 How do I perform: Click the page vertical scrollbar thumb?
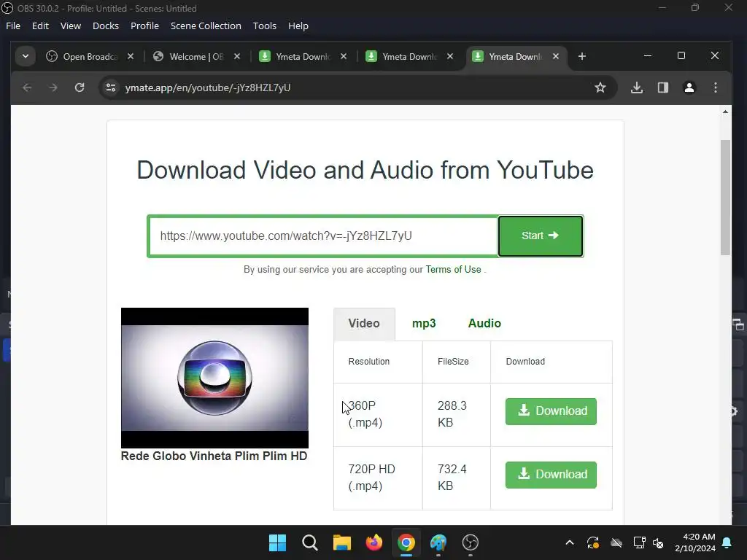[725, 198]
